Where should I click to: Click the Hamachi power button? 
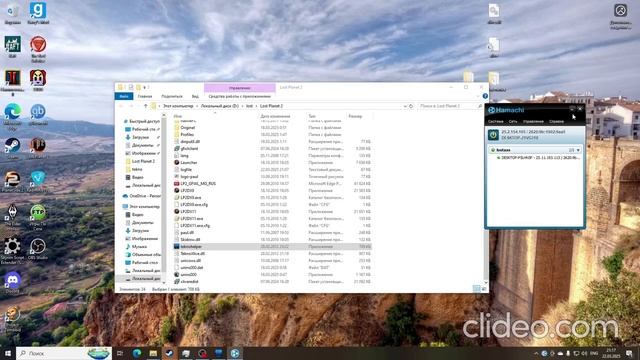point(493,135)
